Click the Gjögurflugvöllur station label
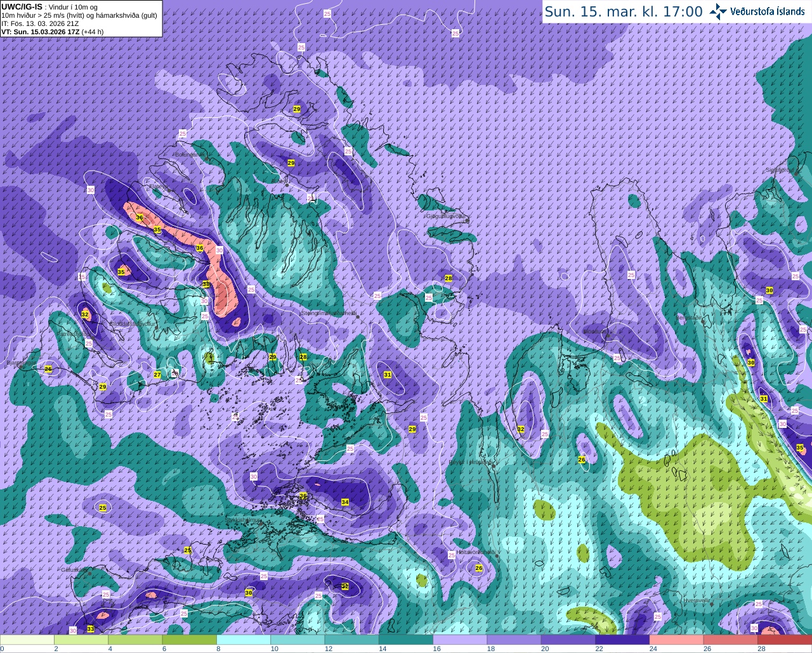The height and width of the screenshot is (653, 812). pos(447,216)
